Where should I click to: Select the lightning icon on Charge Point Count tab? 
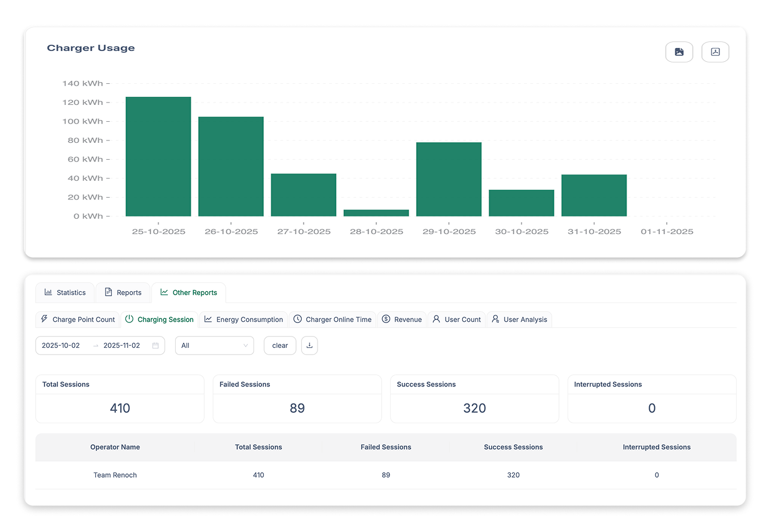point(45,319)
